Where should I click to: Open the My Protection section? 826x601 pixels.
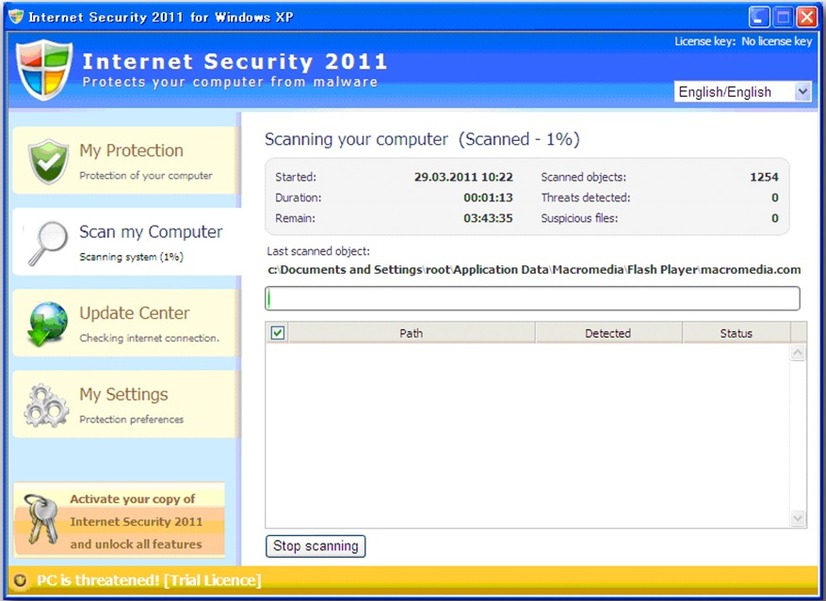126,160
